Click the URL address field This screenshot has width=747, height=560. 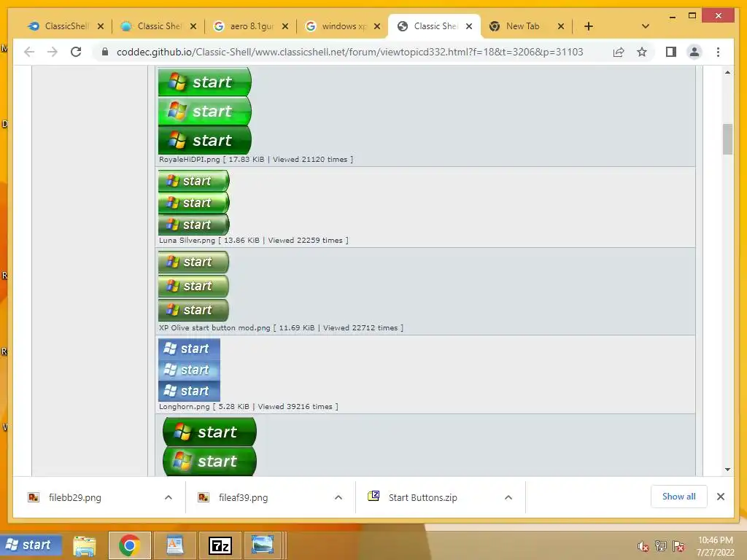[349, 52]
